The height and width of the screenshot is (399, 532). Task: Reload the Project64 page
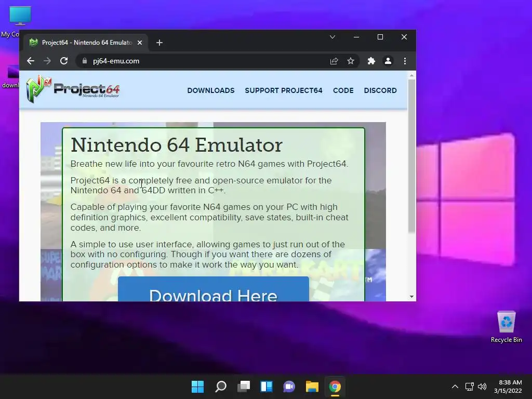[x=64, y=61]
